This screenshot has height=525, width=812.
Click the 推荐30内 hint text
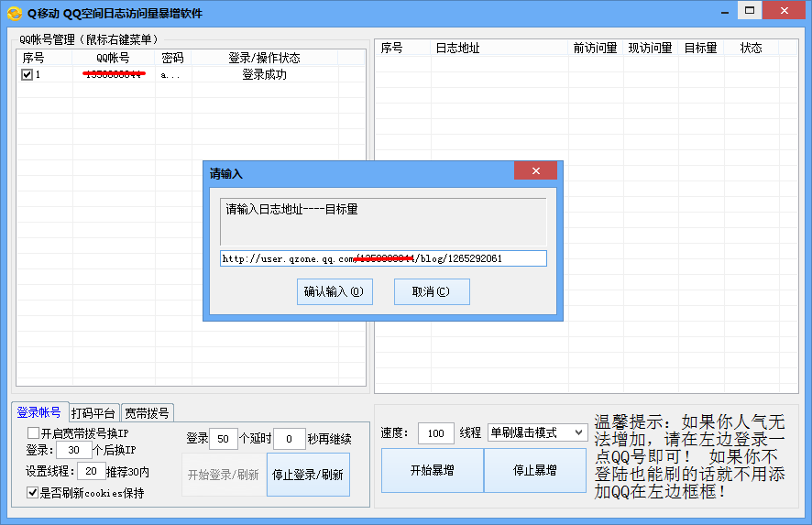coord(128,472)
